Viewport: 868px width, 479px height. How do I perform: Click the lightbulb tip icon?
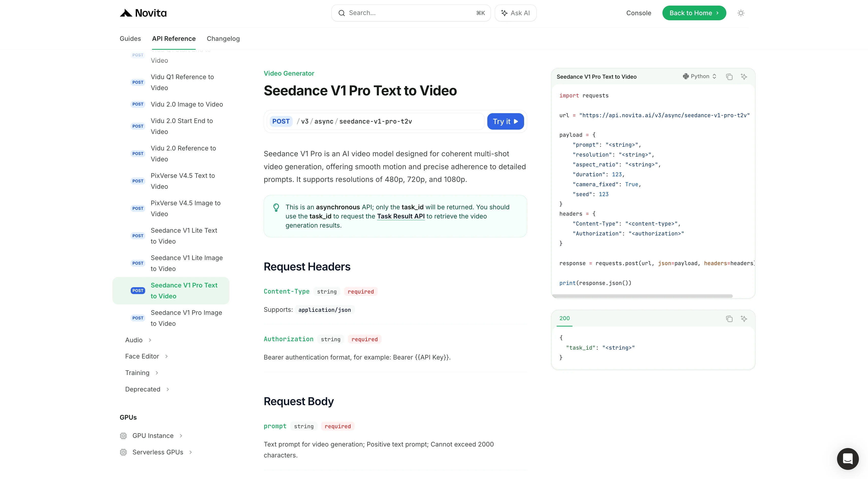coord(276,208)
